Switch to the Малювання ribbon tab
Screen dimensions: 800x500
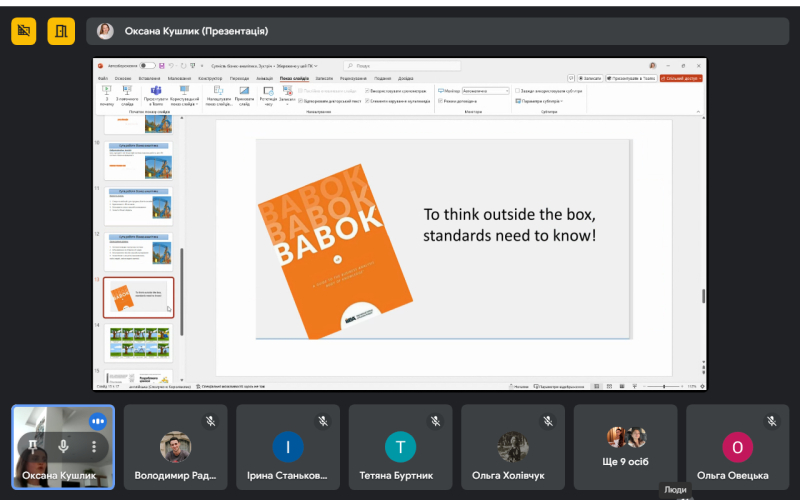179,79
